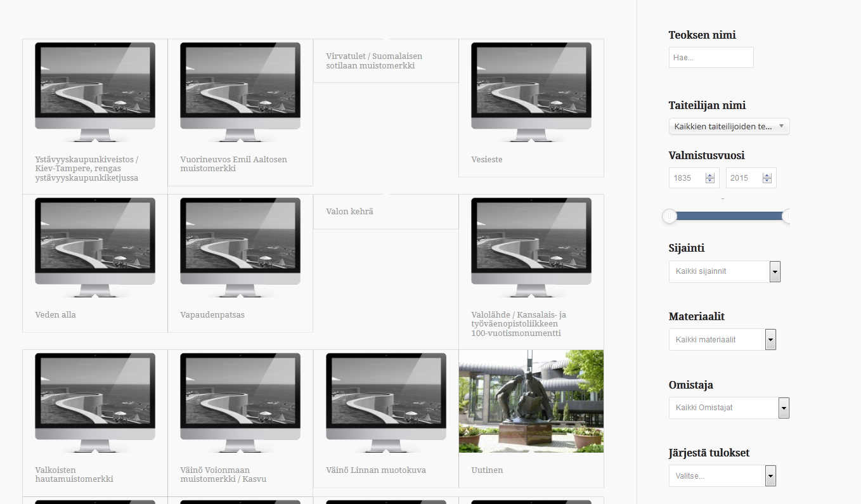Open Virvatulet / Suomalaisen sotilaan muistomerkki
Screen dimensions: 861x504
(374, 61)
